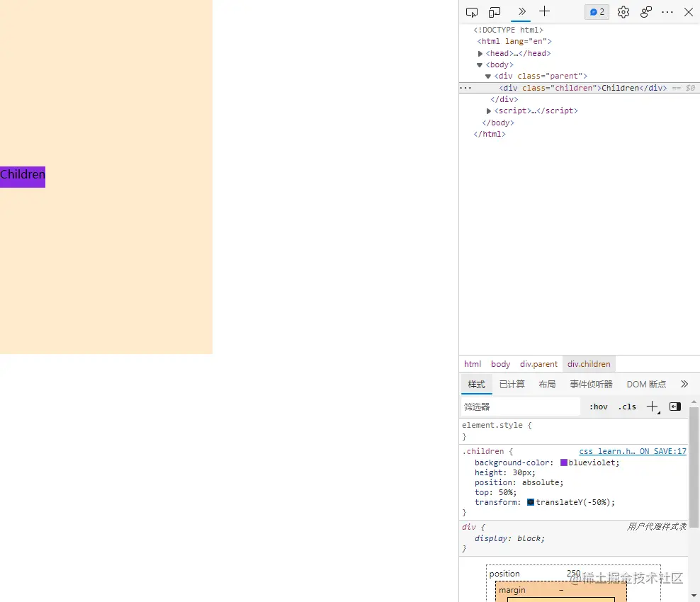Click html in the breadcrumb bar

click(473, 364)
